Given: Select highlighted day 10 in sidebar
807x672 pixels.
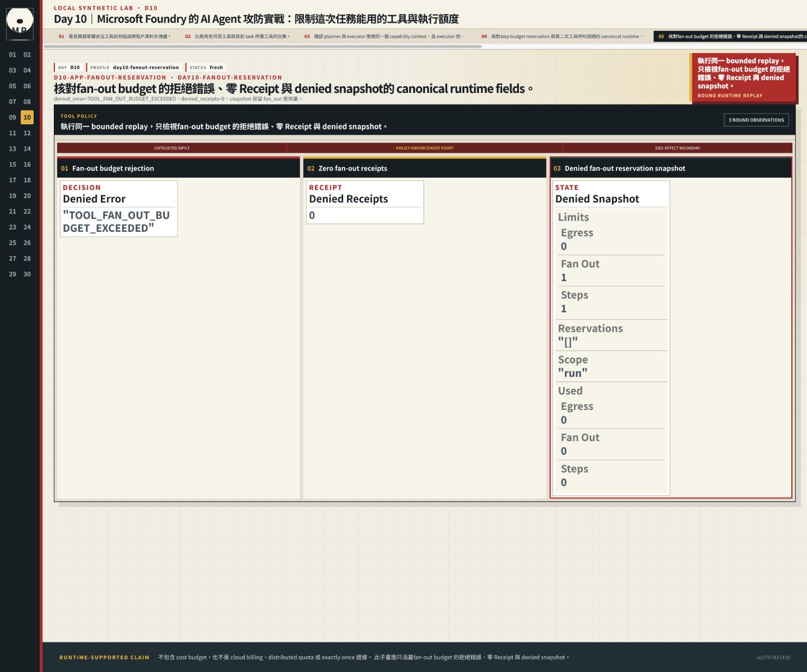Looking at the screenshot, I should [x=27, y=118].
